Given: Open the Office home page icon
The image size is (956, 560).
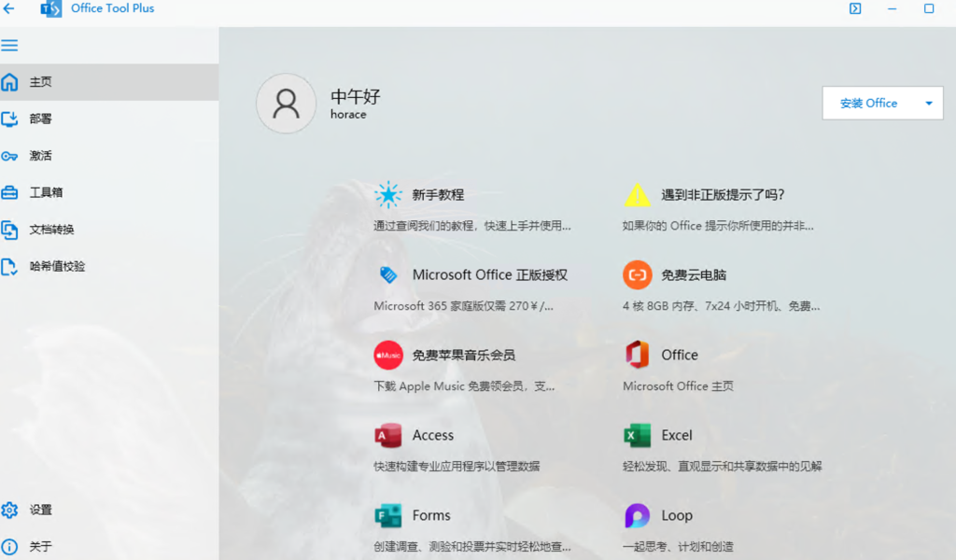Looking at the screenshot, I should [637, 355].
